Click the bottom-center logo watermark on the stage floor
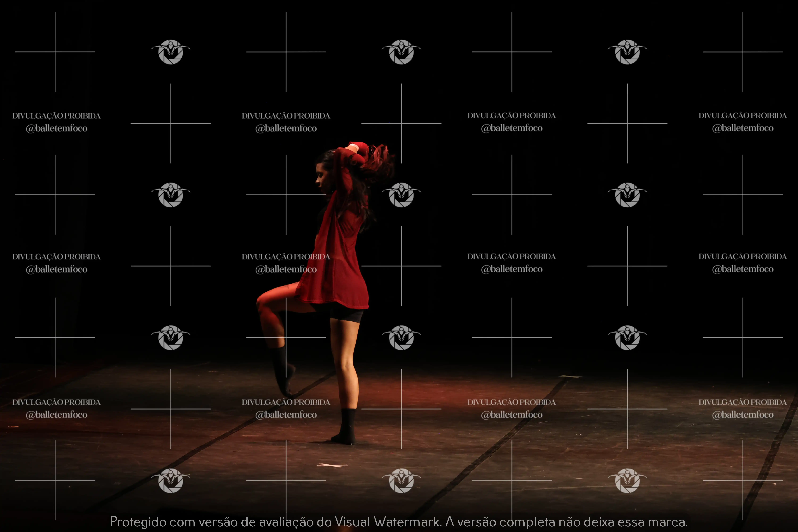The image size is (798, 532). [401, 480]
